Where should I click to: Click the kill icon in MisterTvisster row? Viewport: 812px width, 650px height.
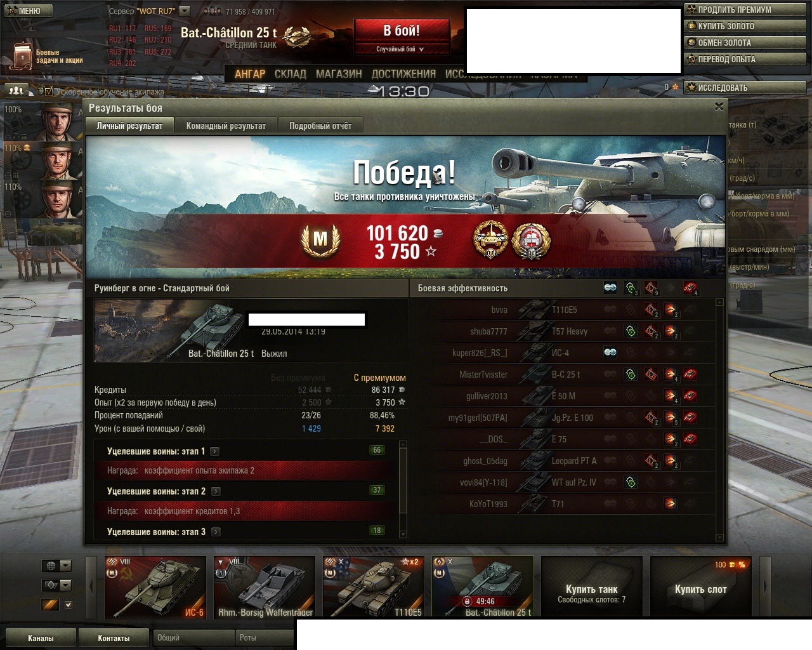click(x=690, y=375)
